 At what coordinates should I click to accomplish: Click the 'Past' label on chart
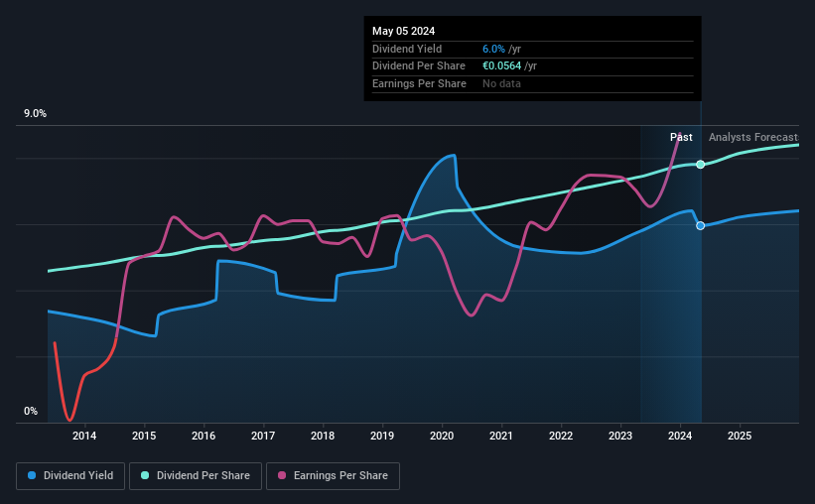681,137
